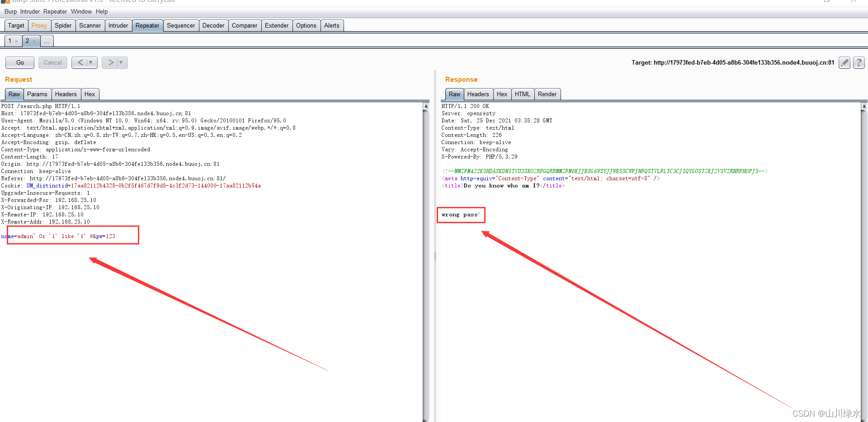Open the response Render tab
This screenshot has height=422, width=868.
pyautogui.click(x=547, y=94)
